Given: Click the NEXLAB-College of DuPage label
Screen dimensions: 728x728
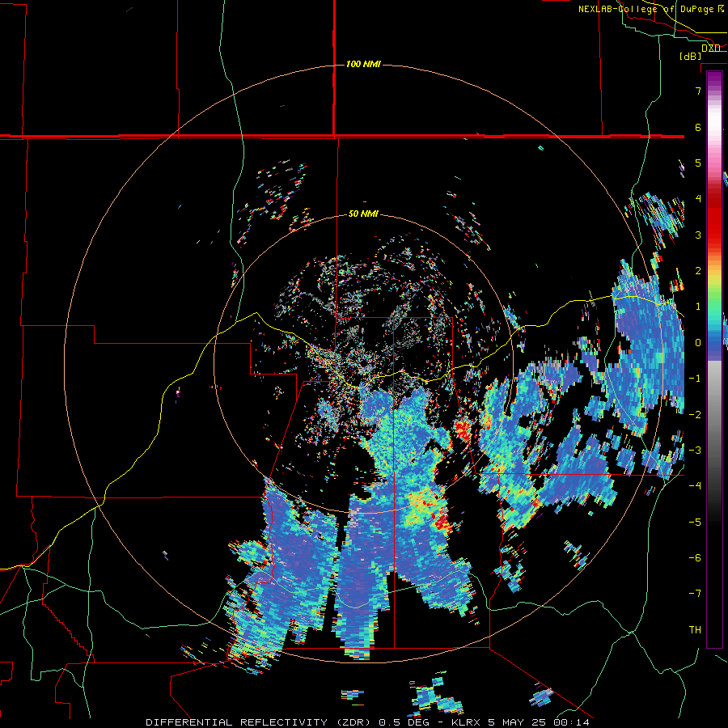Looking at the screenshot, I should tap(645, 9).
